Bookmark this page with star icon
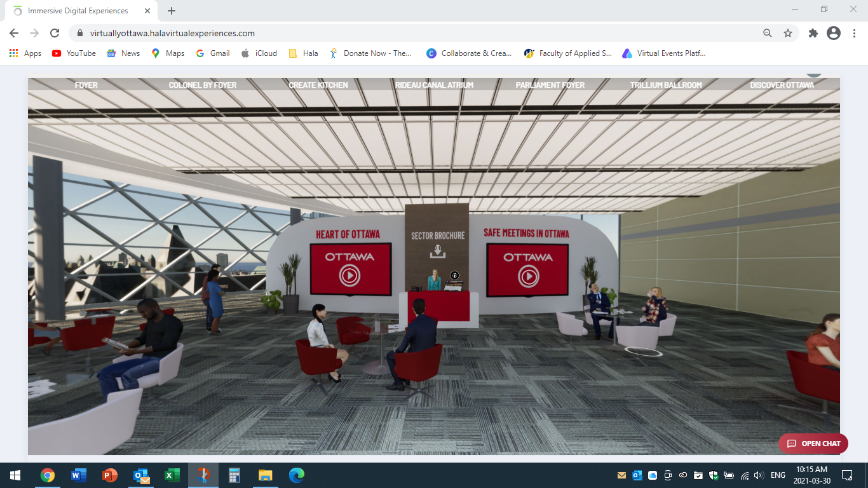Image resolution: width=868 pixels, height=488 pixels. [x=788, y=33]
